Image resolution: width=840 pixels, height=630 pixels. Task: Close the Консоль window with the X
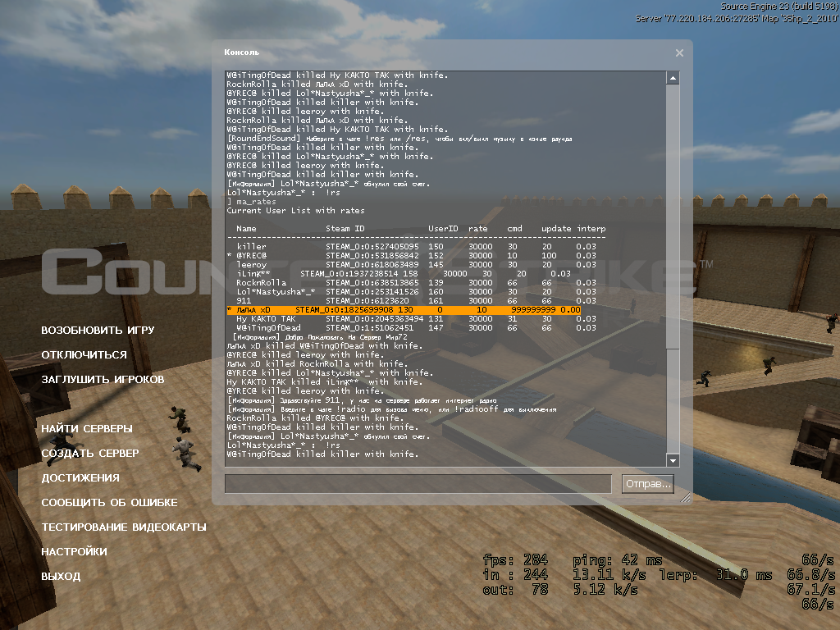click(x=679, y=52)
